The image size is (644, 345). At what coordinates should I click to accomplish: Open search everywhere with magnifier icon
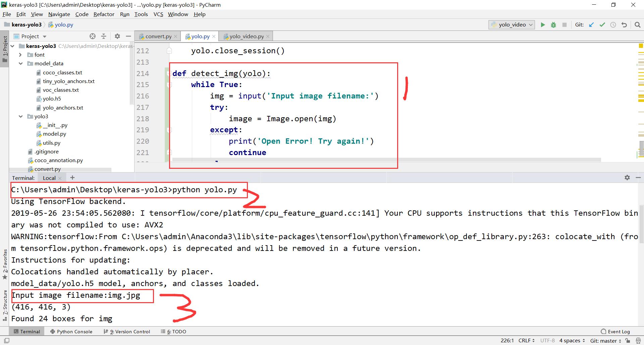point(637,24)
